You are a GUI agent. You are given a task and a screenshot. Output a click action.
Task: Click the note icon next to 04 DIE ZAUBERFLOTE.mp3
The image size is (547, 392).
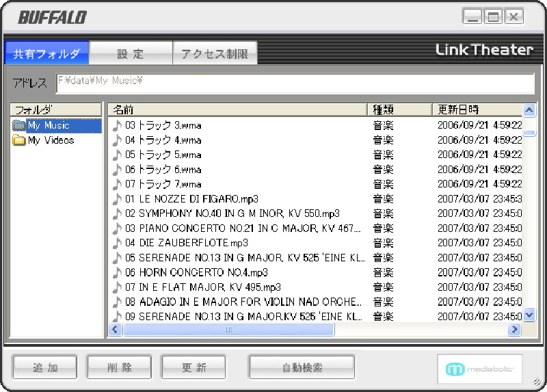[x=117, y=243]
